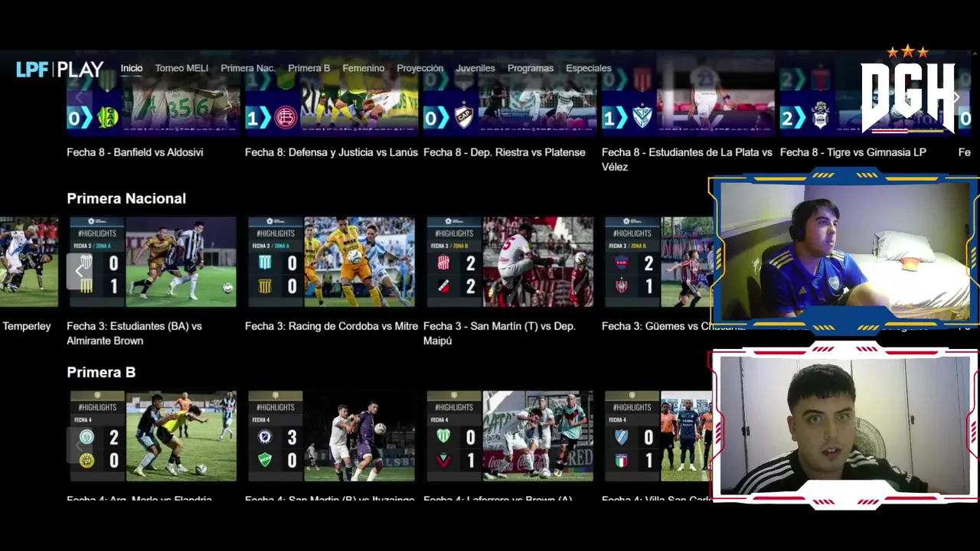Select Primera B in the top navigation

pos(309,68)
